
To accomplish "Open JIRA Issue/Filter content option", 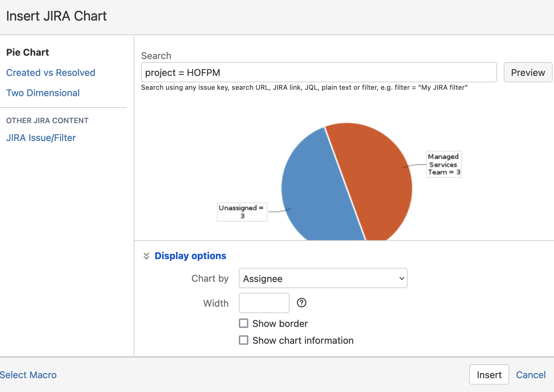I will pos(41,138).
